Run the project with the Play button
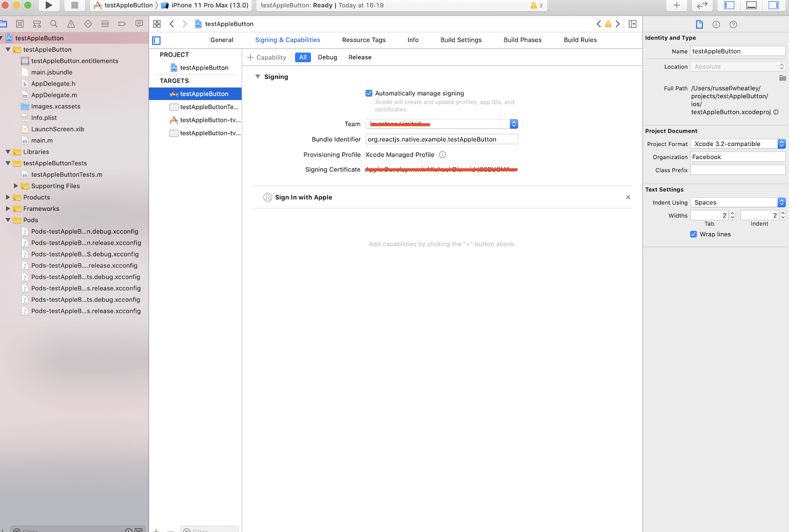Image resolution: width=789 pixels, height=532 pixels. coord(49,6)
